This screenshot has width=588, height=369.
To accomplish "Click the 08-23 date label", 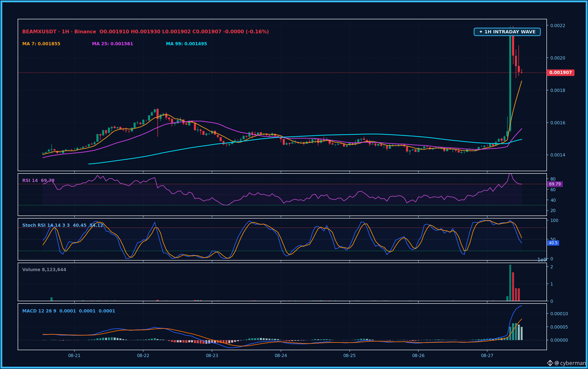I will click(212, 356).
